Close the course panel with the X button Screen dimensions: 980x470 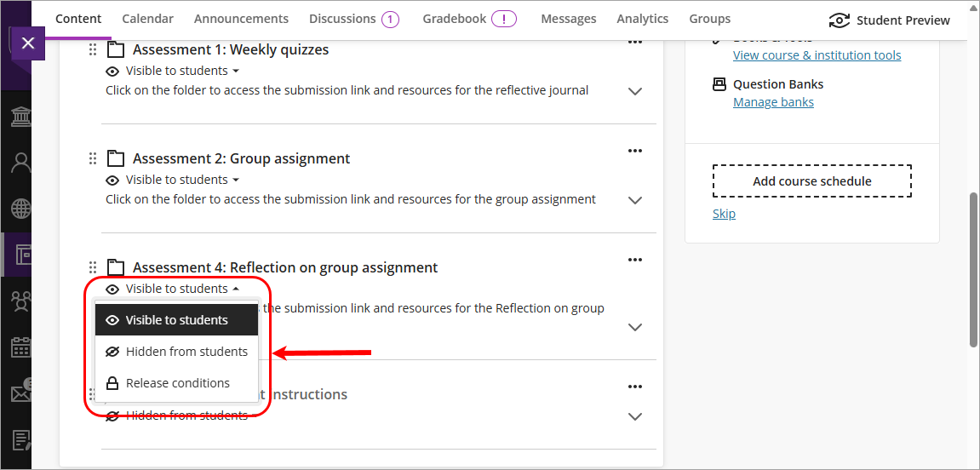coord(28,43)
